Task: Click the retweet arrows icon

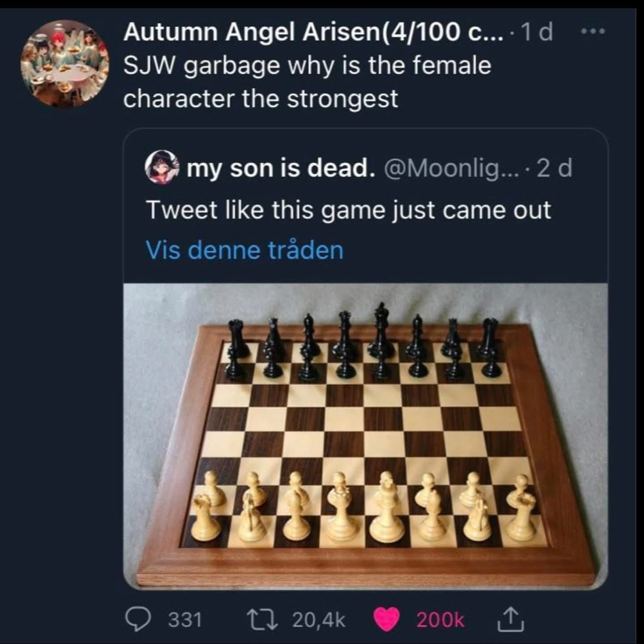Action: tap(264, 619)
